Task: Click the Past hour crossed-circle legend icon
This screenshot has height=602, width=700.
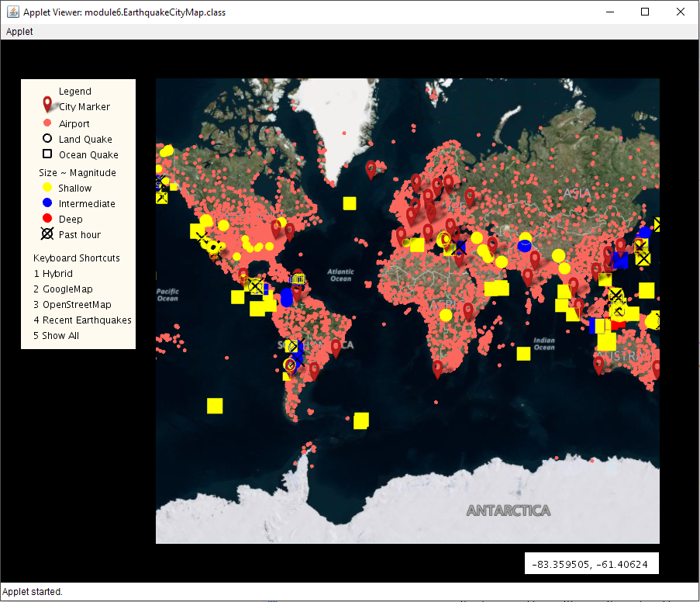Action: coord(47,234)
